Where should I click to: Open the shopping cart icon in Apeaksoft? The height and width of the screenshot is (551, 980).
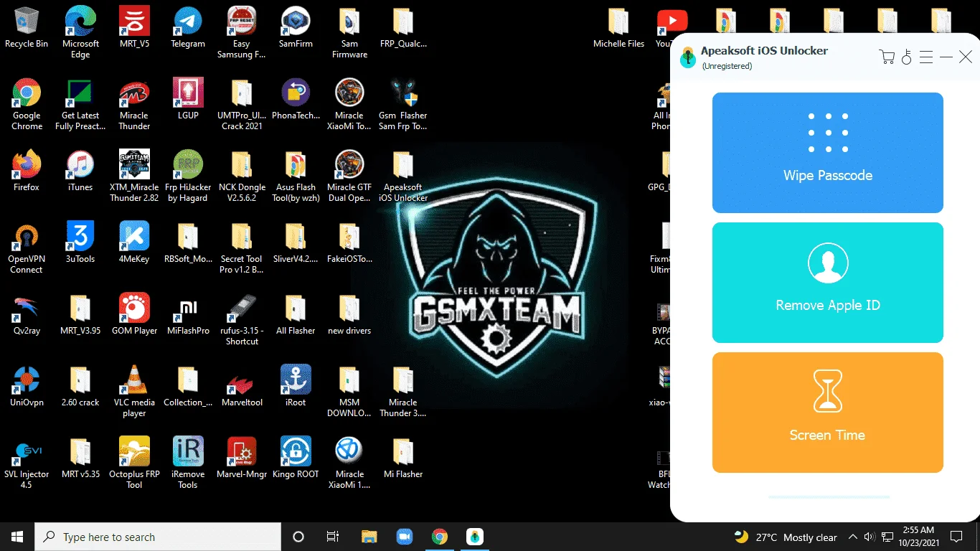point(887,57)
